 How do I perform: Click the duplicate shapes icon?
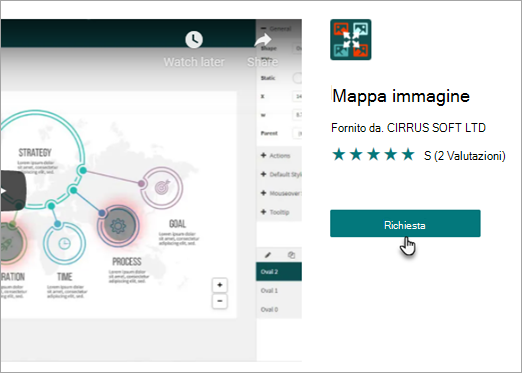pos(291,255)
